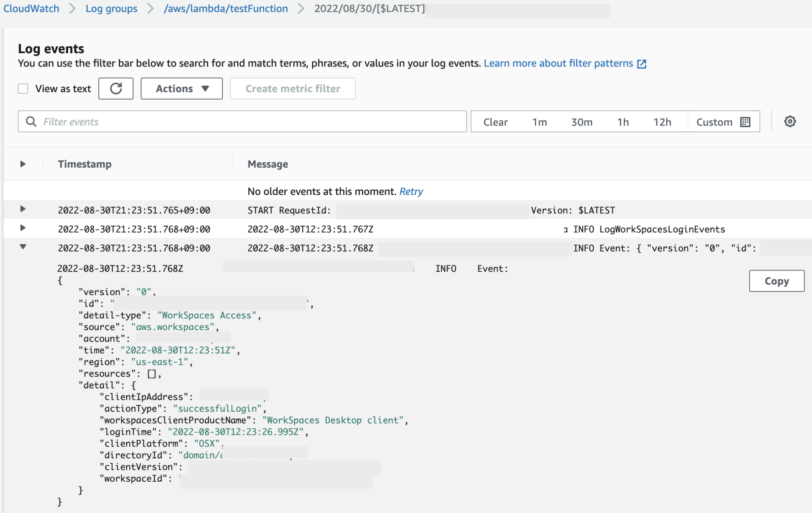This screenshot has height=513, width=812.
Task: Click the calendar icon beside Custom
Action: 745,122
